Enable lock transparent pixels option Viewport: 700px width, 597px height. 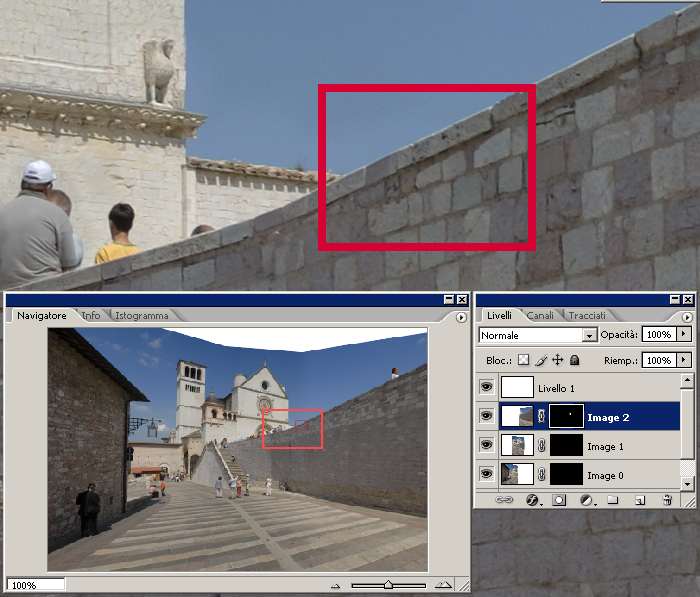pyautogui.click(x=524, y=360)
